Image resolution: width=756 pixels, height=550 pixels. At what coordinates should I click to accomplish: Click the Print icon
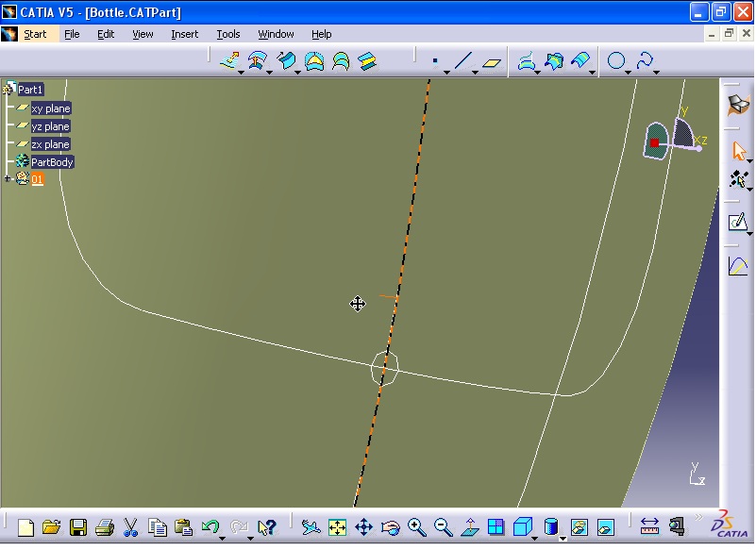tap(104, 527)
